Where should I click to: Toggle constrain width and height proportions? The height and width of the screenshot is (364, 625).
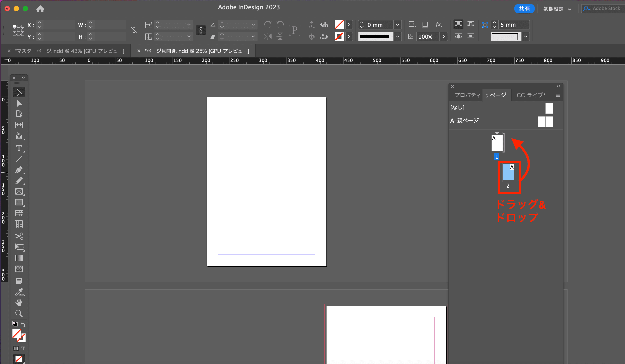tap(134, 30)
